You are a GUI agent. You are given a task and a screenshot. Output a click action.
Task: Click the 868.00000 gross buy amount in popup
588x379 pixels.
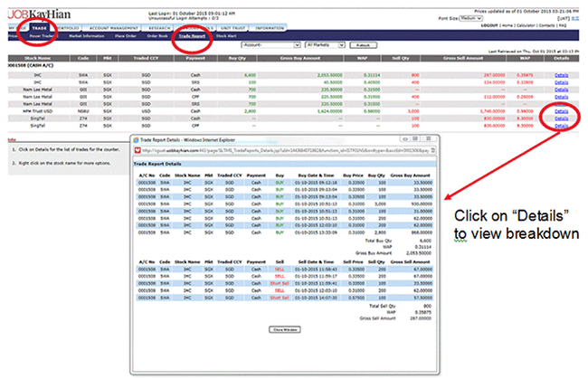[x=422, y=232]
